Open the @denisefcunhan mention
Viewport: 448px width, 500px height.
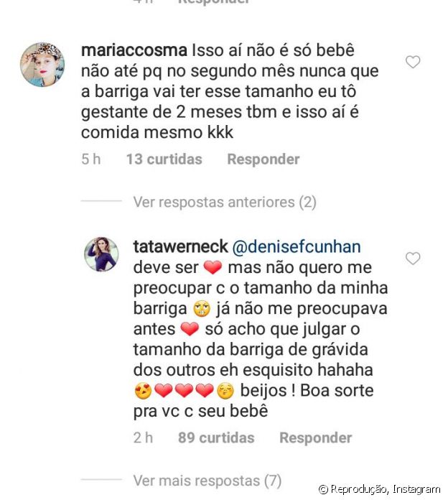(x=294, y=247)
